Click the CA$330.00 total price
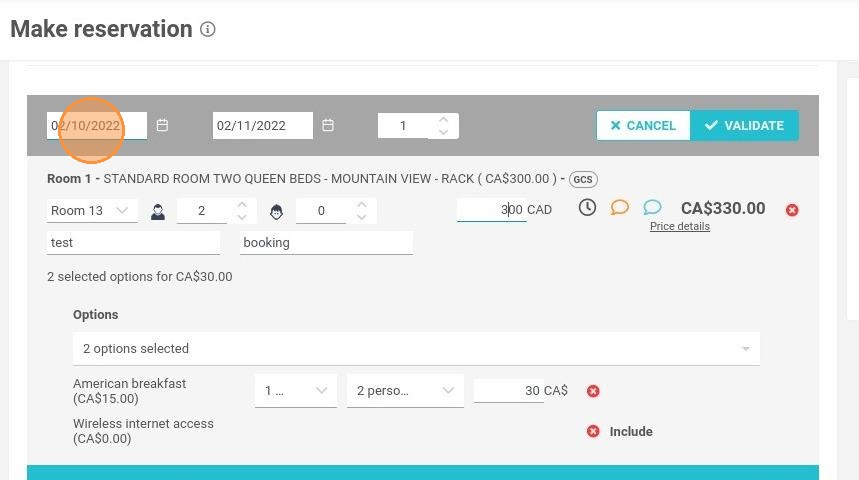This screenshot has width=859, height=480. click(x=723, y=208)
